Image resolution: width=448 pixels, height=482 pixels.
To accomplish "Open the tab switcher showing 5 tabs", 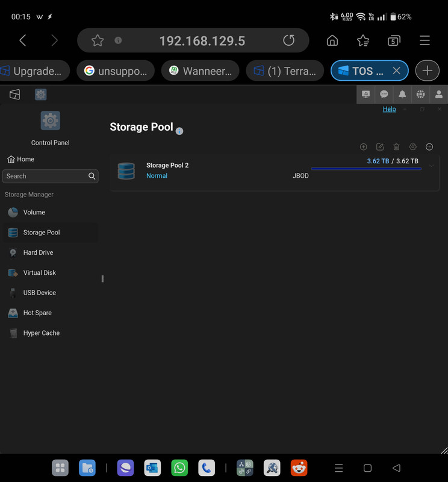I will [394, 40].
